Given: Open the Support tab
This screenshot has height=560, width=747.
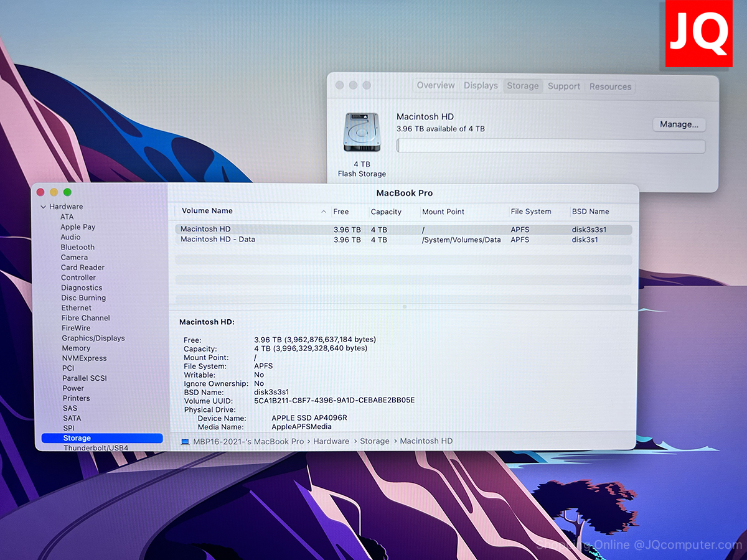Looking at the screenshot, I should click(564, 86).
